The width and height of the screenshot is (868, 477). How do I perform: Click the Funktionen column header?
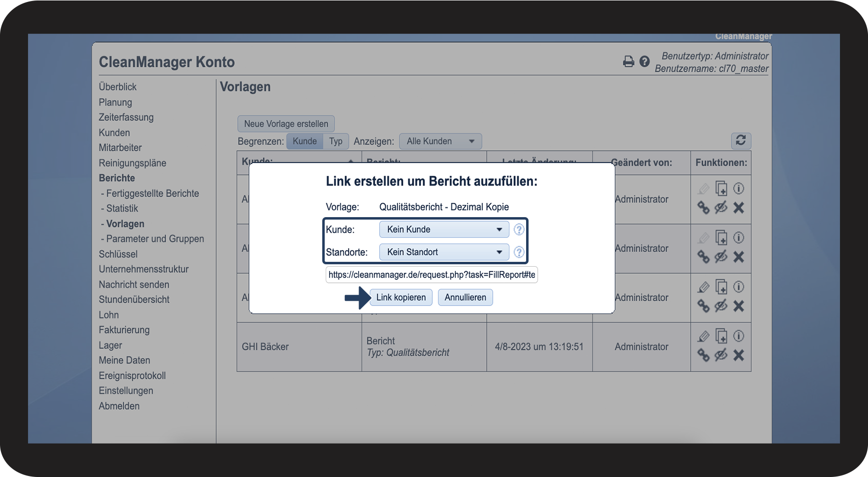721,163
